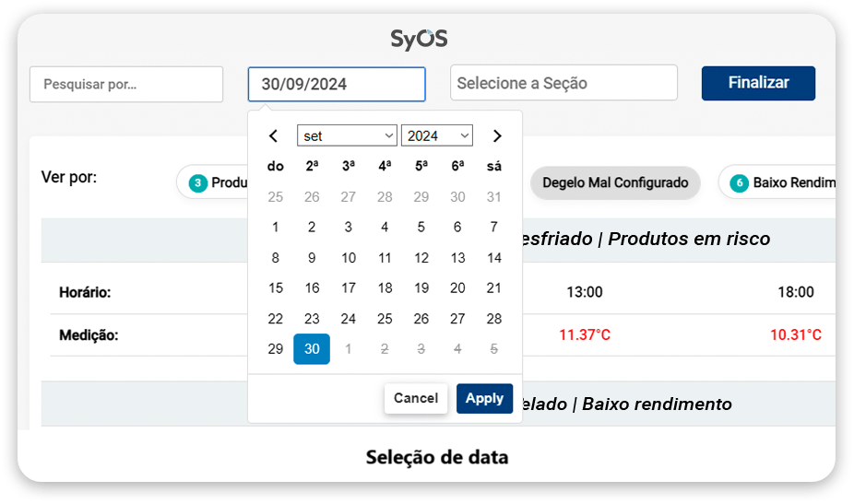Go to next month in calendar
This screenshot has width=854, height=504.
pos(497,136)
